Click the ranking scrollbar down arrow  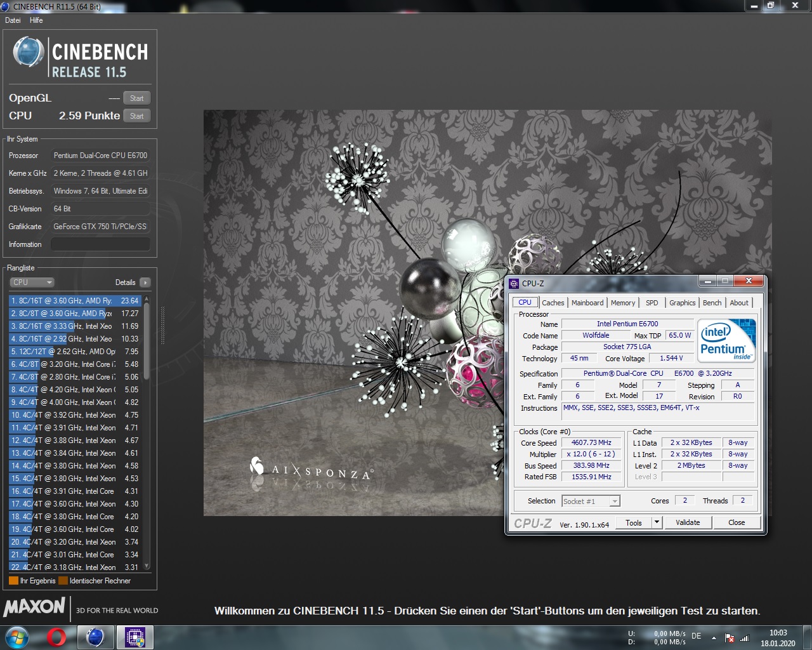(147, 566)
